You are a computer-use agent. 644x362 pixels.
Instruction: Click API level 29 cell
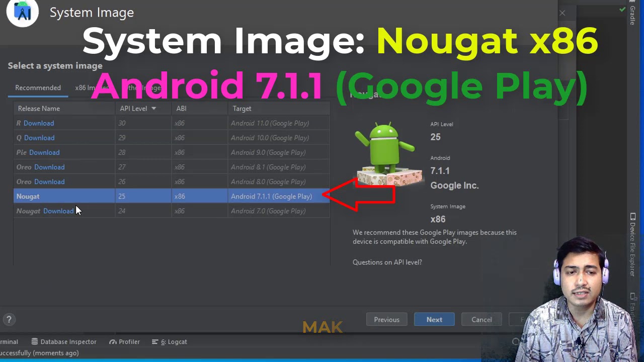(143, 138)
